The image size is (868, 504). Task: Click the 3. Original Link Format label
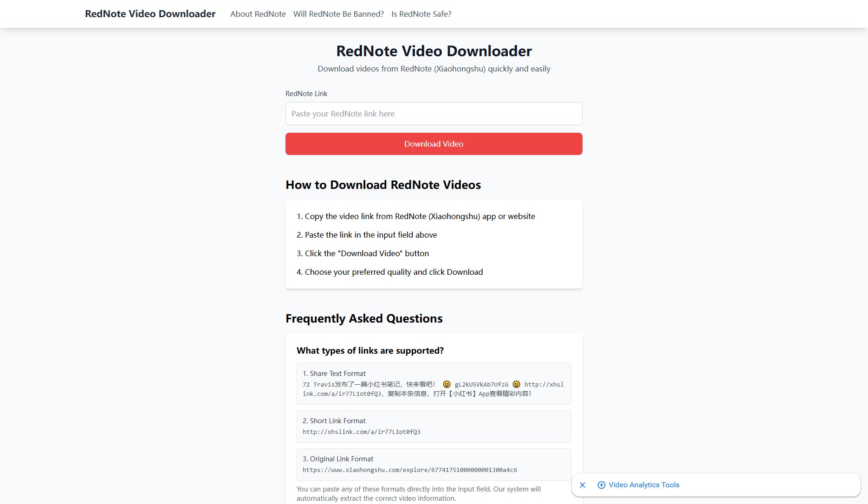tap(338, 459)
